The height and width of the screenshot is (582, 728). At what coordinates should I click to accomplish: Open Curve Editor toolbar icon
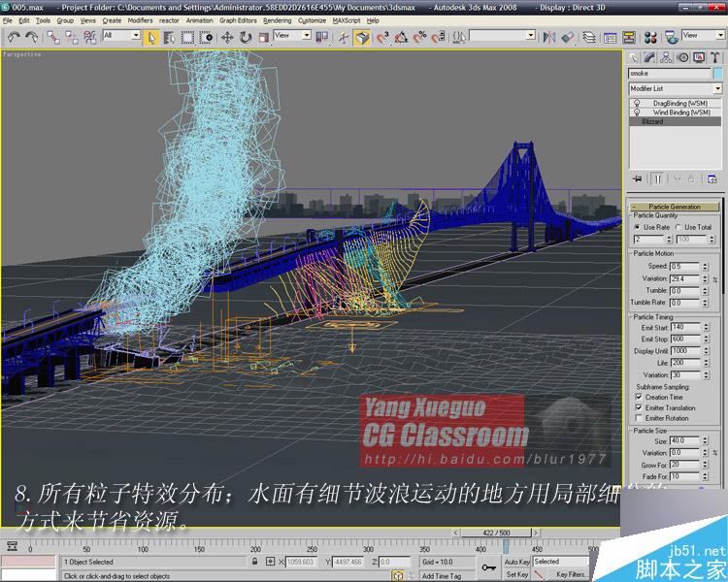click(x=611, y=38)
